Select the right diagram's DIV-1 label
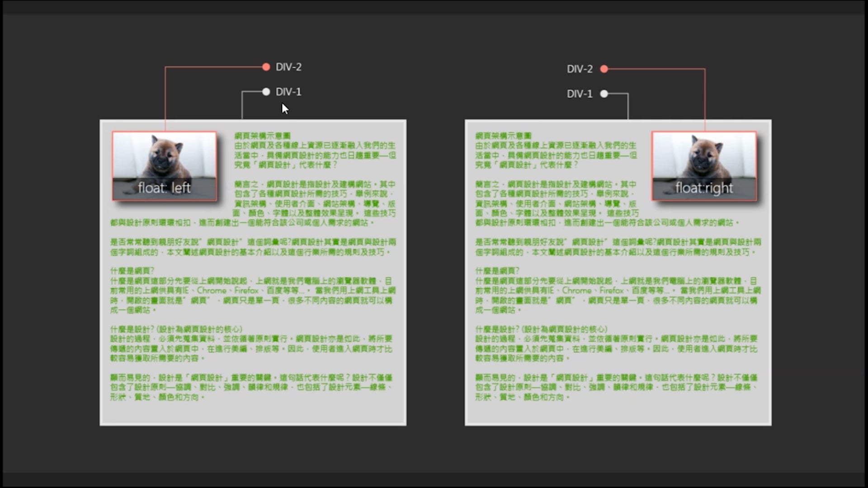This screenshot has height=488, width=868. pyautogui.click(x=580, y=94)
